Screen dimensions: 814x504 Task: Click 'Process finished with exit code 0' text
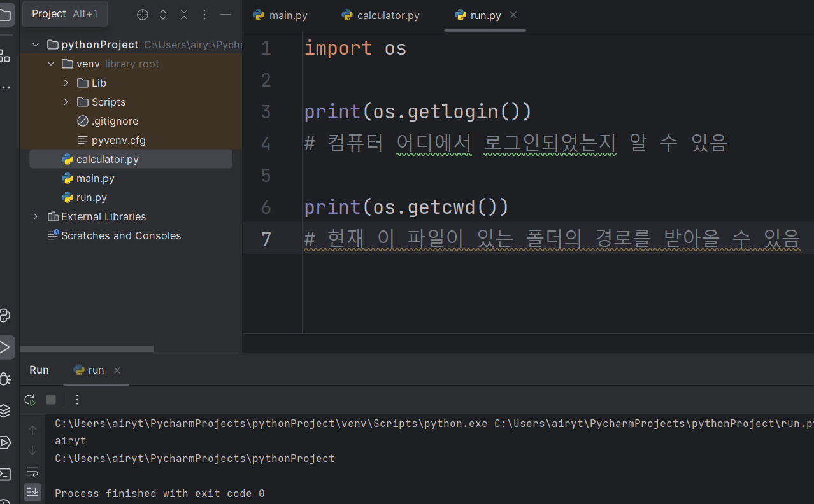click(160, 493)
